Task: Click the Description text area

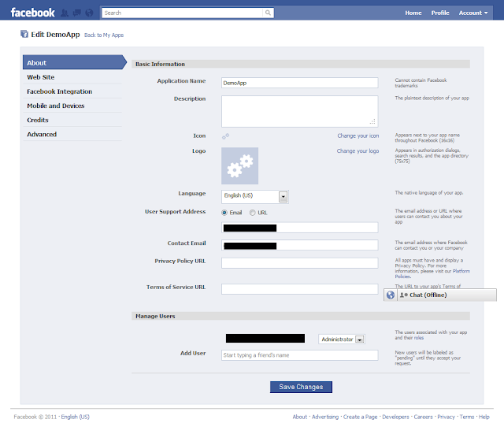Action: (300, 111)
